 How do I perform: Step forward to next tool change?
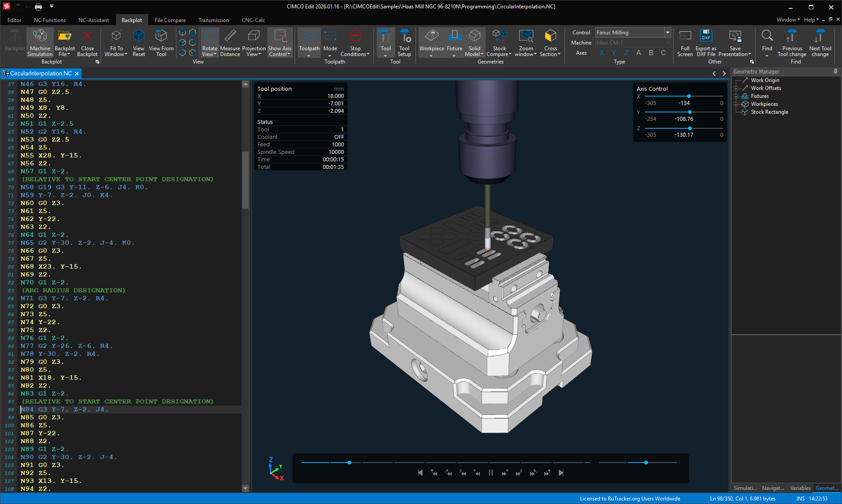pyautogui.click(x=547, y=473)
